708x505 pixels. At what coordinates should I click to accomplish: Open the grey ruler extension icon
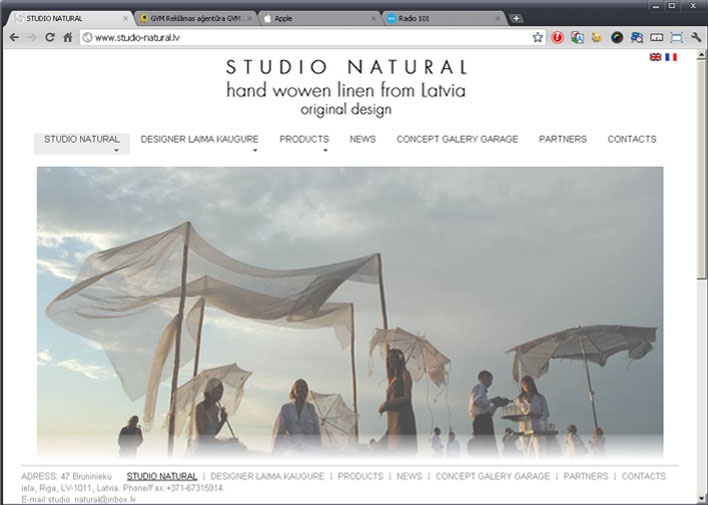[656, 37]
